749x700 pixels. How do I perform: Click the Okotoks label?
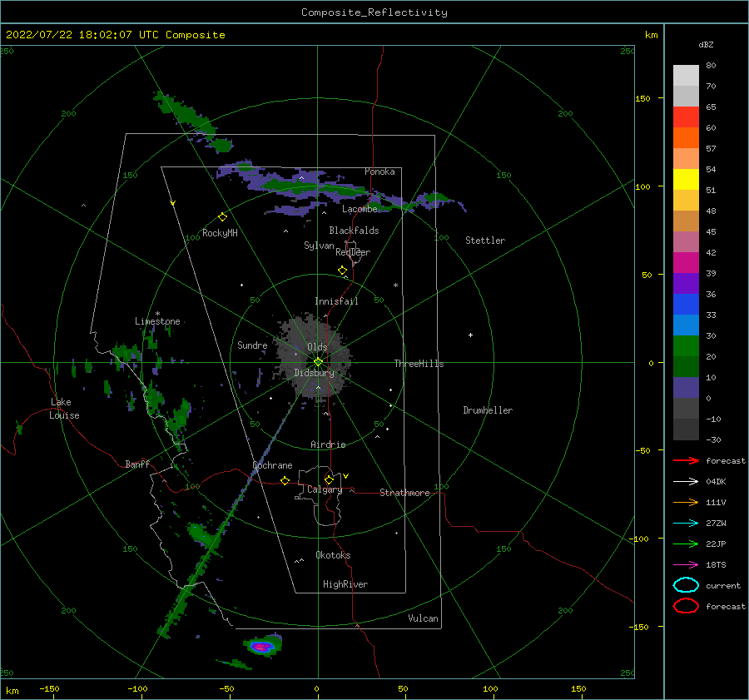(x=333, y=555)
